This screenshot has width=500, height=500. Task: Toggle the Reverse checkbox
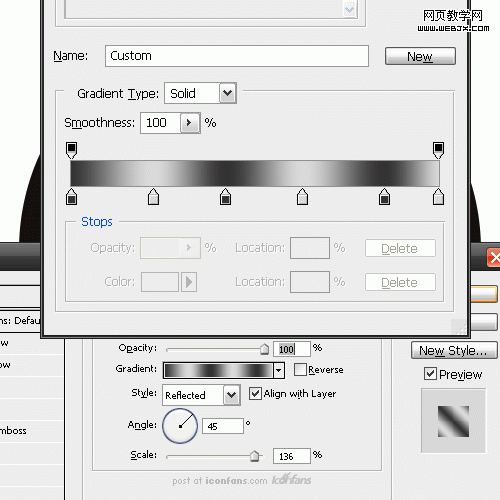[x=300, y=369]
